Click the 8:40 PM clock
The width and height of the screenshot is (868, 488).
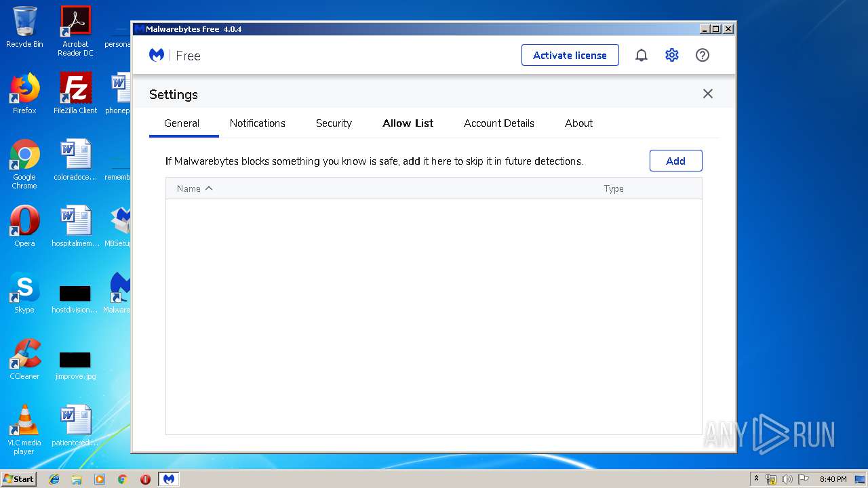point(833,479)
